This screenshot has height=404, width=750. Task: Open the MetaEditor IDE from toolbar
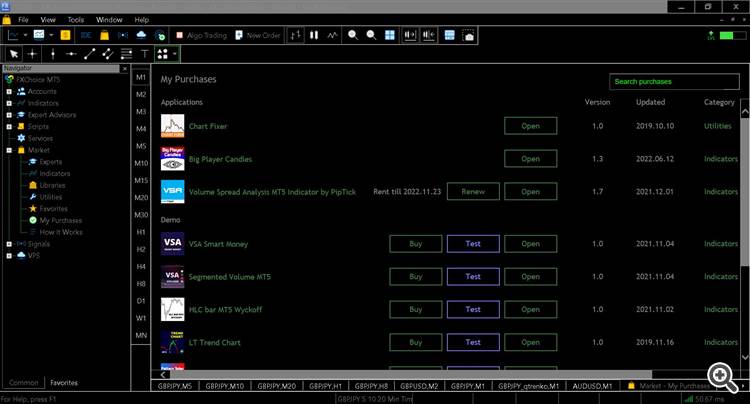pyautogui.click(x=86, y=35)
